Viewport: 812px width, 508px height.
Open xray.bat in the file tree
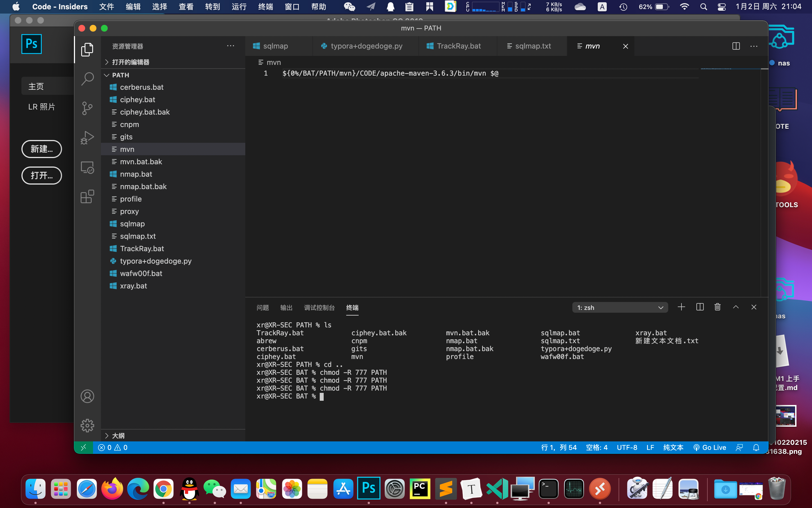(x=173, y=286)
